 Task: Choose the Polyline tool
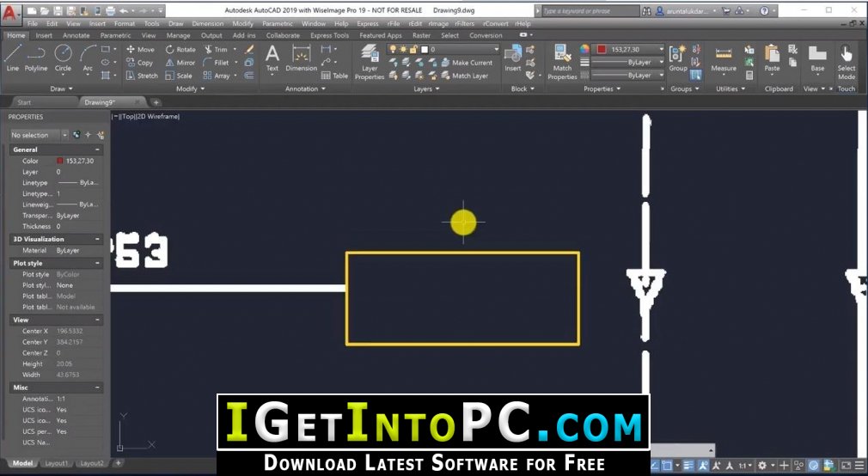pos(36,58)
